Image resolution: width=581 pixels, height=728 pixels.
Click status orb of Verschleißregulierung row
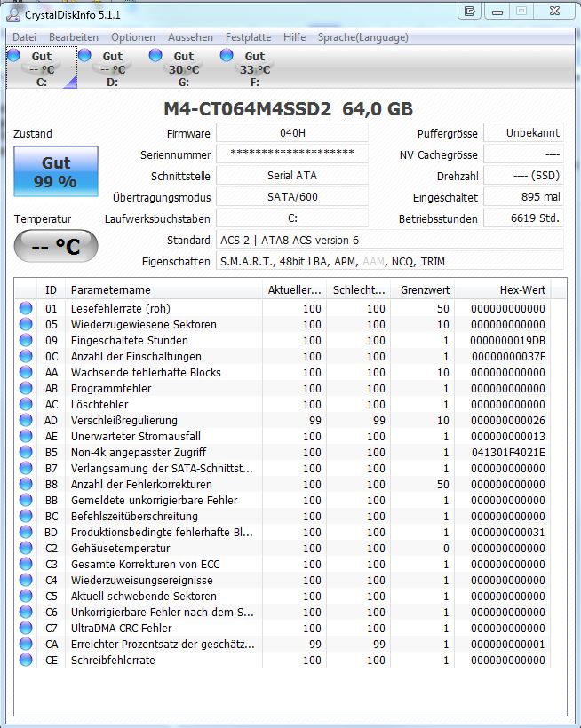(x=26, y=420)
